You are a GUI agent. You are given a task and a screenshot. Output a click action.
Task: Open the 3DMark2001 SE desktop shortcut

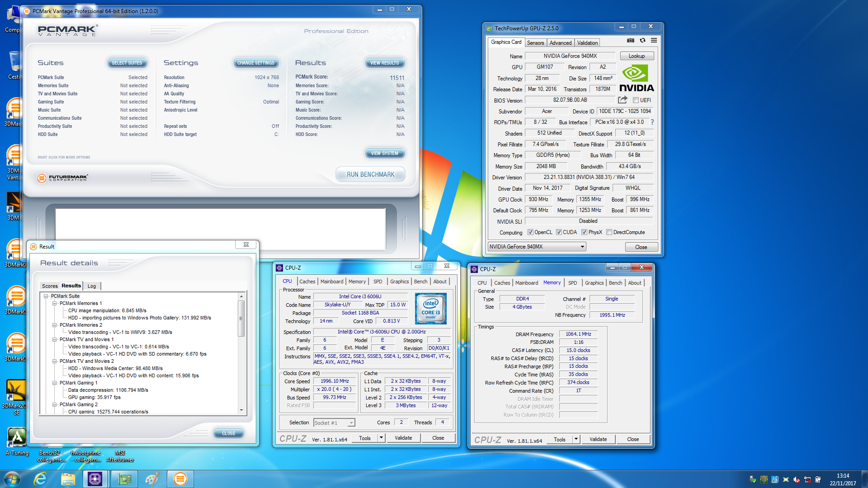16,397
